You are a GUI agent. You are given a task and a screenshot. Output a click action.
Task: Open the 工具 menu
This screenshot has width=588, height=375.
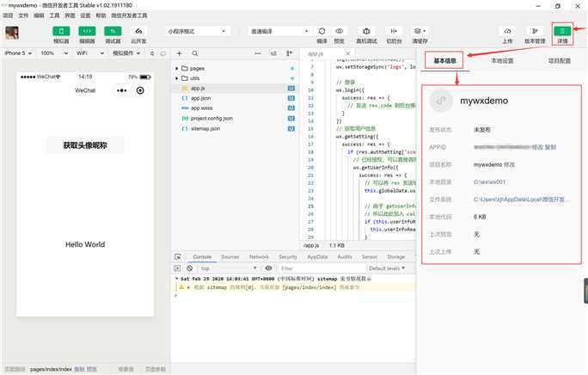click(x=54, y=15)
